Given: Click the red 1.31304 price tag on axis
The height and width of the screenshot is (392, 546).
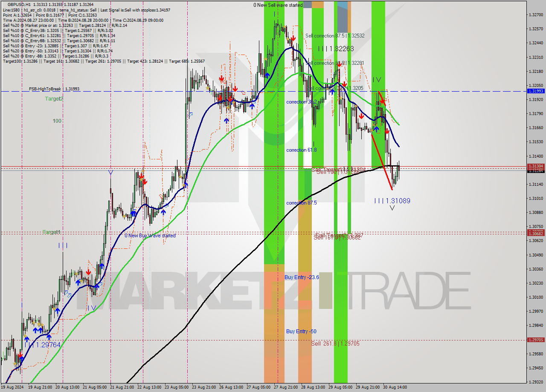Looking at the screenshot, I should 536,166.
